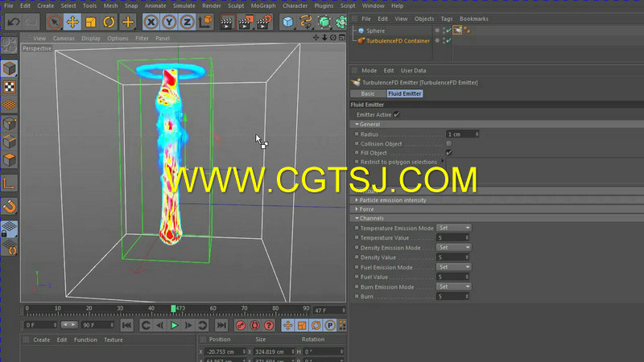
Task: Toggle Position keyframe recording icon
Action: pos(288,326)
